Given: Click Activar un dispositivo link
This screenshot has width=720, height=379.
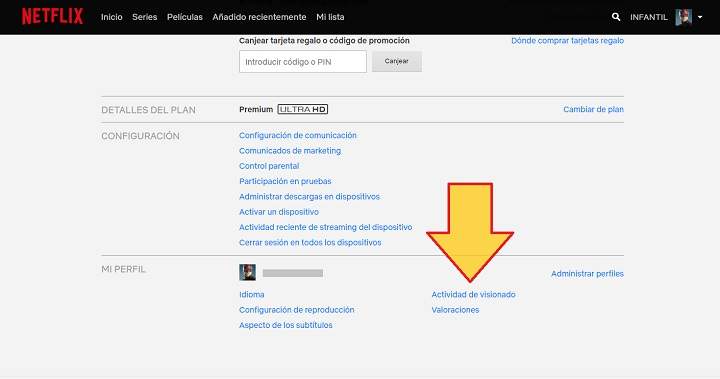Looking at the screenshot, I should 279,212.
